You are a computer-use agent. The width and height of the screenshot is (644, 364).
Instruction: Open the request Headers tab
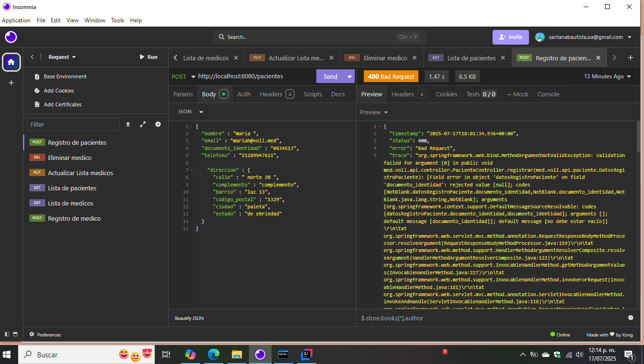click(x=277, y=94)
